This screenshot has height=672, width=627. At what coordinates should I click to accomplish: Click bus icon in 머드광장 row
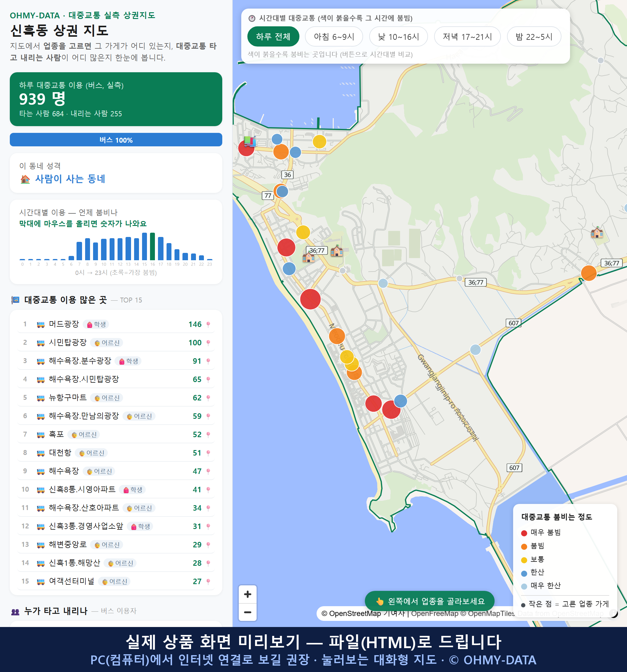point(40,325)
